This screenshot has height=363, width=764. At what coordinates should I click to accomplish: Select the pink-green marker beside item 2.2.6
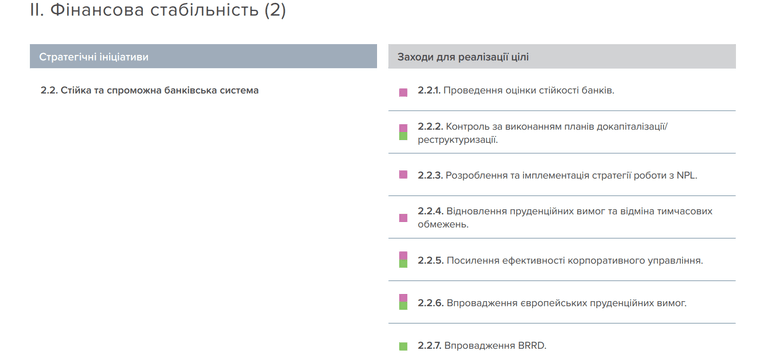click(403, 302)
